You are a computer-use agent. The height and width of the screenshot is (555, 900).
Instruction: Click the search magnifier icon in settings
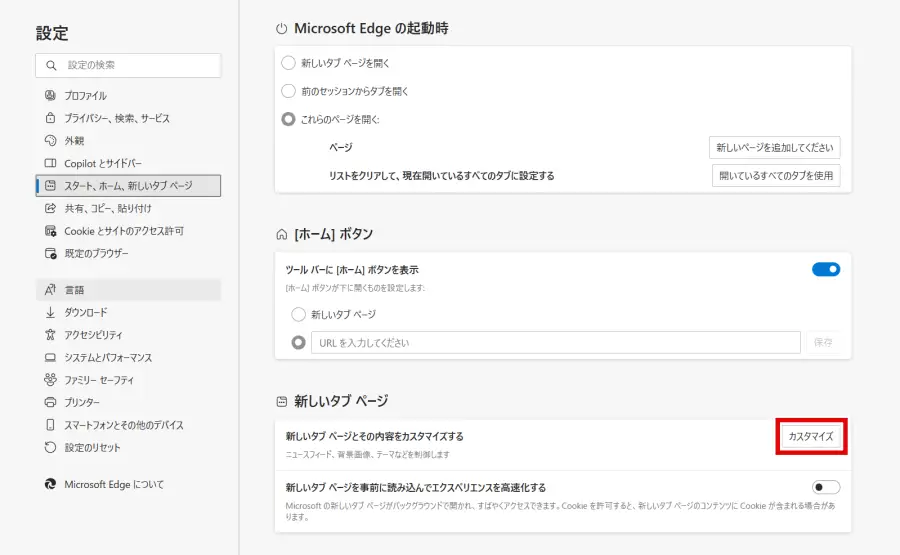(x=51, y=65)
